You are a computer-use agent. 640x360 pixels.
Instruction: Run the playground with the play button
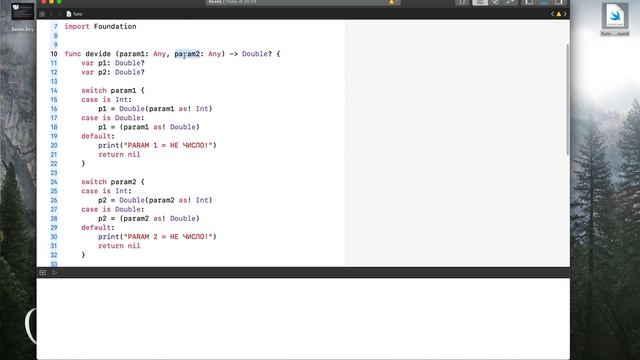(x=54, y=272)
